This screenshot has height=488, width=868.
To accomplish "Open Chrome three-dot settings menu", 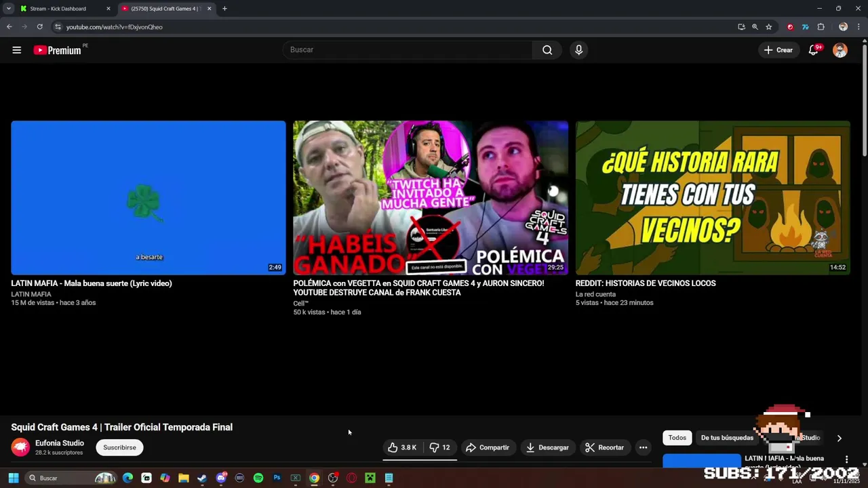I will (x=859, y=27).
